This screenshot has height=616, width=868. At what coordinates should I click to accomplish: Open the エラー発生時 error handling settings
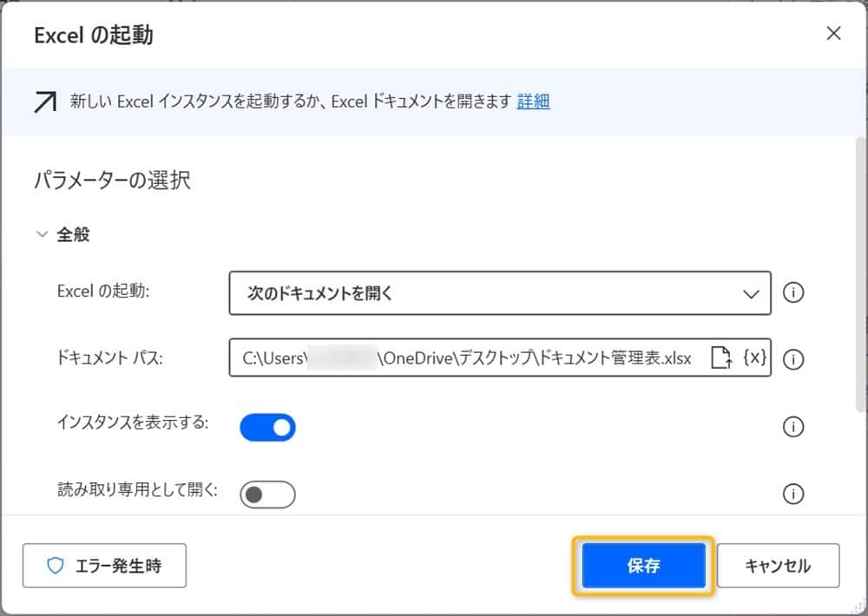(104, 565)
